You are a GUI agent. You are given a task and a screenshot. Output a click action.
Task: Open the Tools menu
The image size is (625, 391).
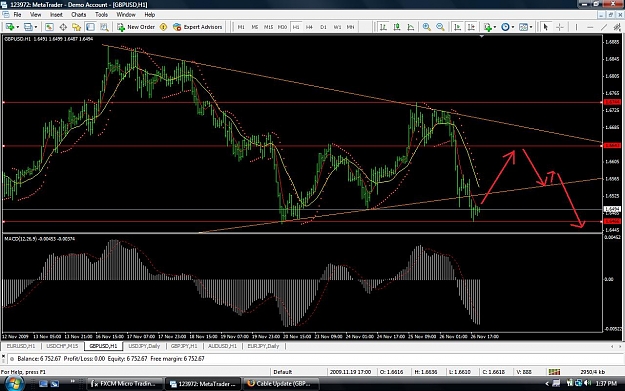click(x=101, y=15)
